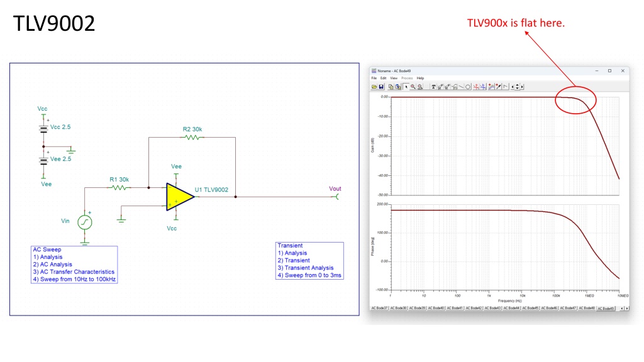Open the Help menu
Image resolution: width=644 pixels, height=362 pixels.
tap(420, 78)
